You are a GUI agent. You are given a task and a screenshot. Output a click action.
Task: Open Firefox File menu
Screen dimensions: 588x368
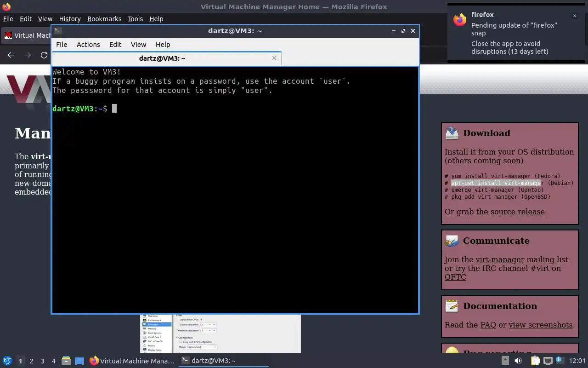click(8, 19)
